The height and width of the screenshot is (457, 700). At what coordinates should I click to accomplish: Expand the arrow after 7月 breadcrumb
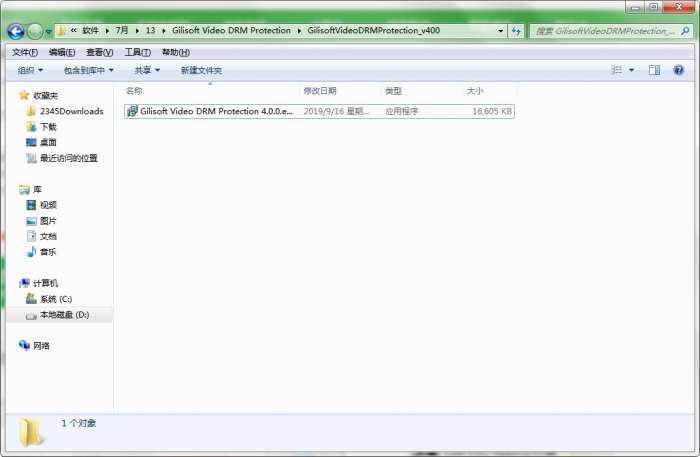(x=137, y=31)
